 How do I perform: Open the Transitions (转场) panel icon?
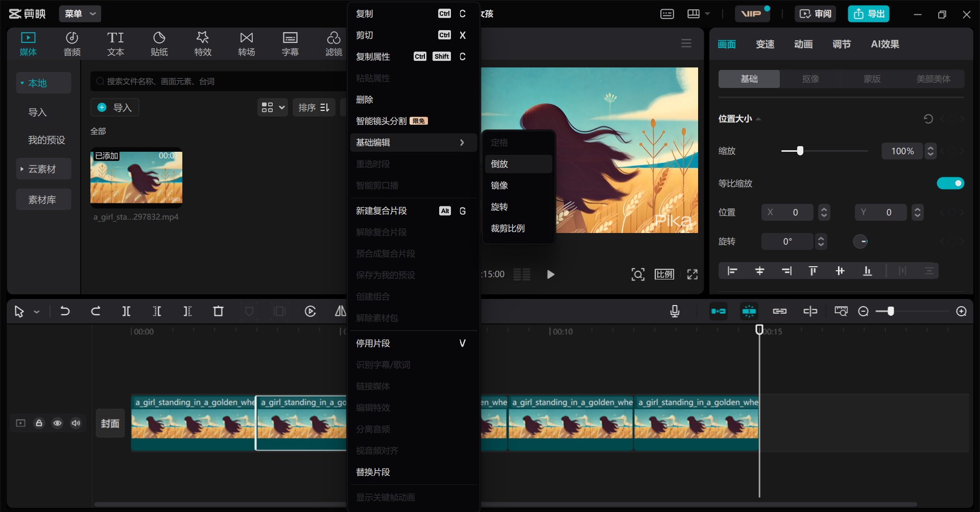[246, 44]
